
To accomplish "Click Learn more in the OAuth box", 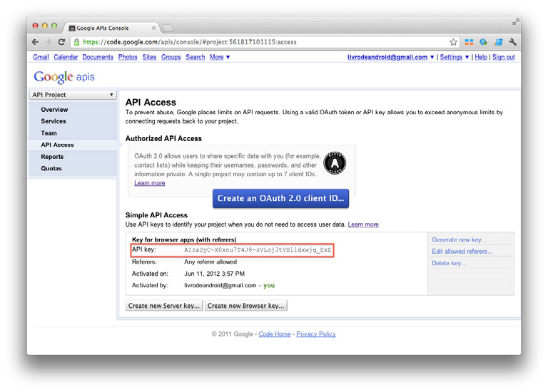I will (150, 183).
